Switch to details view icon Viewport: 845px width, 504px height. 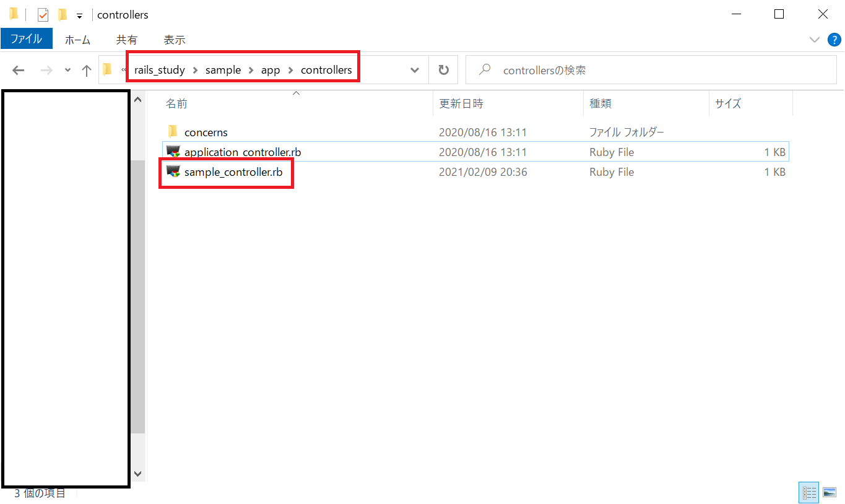(809, 493)
